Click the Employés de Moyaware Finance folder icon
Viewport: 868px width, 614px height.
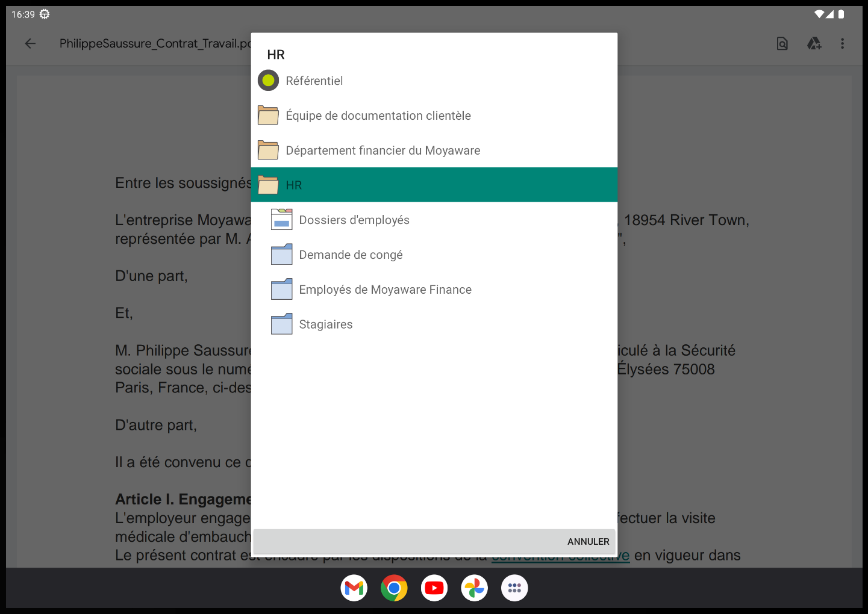click(281, 290)
